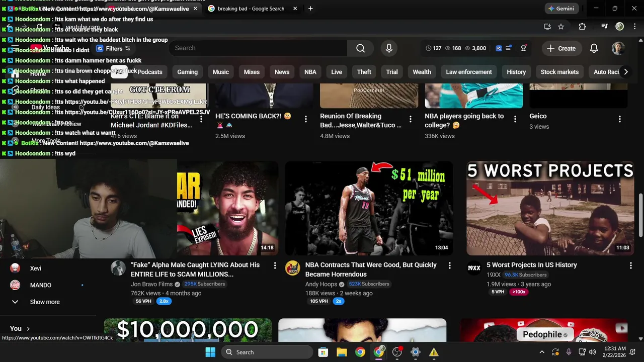
Task: Click the Gemini button in the title bar
Action: [561, 9]
